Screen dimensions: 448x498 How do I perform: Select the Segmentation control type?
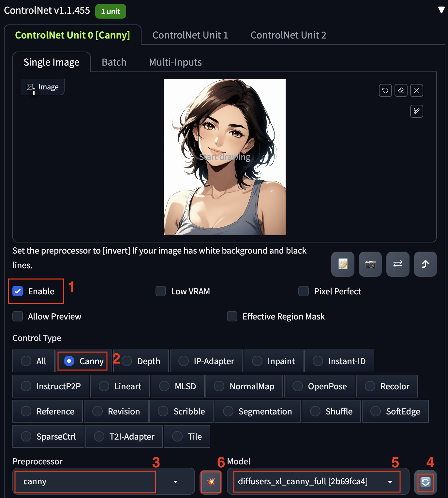[x=258, y=411]
